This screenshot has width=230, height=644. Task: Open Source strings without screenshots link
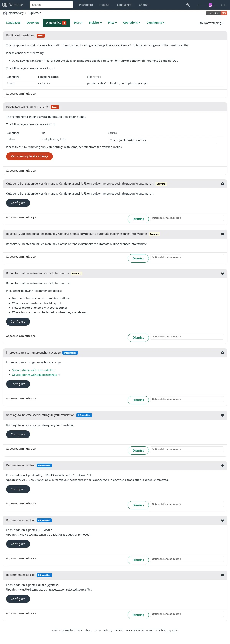[x=34, y=375]
